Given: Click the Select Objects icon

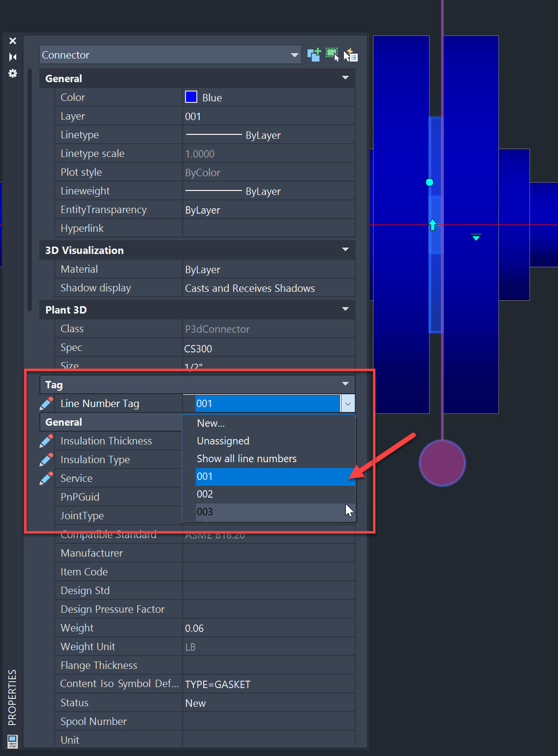Looking at the screenshot, I should [332, 55].
